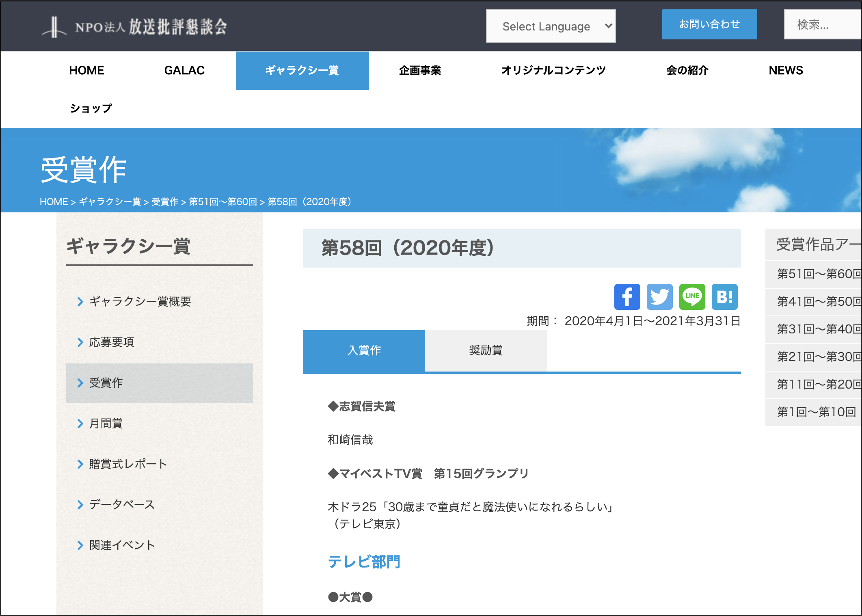This screenshot has height=616, width=862.
Task: Share page via Twitter icon
Action: 659,297
